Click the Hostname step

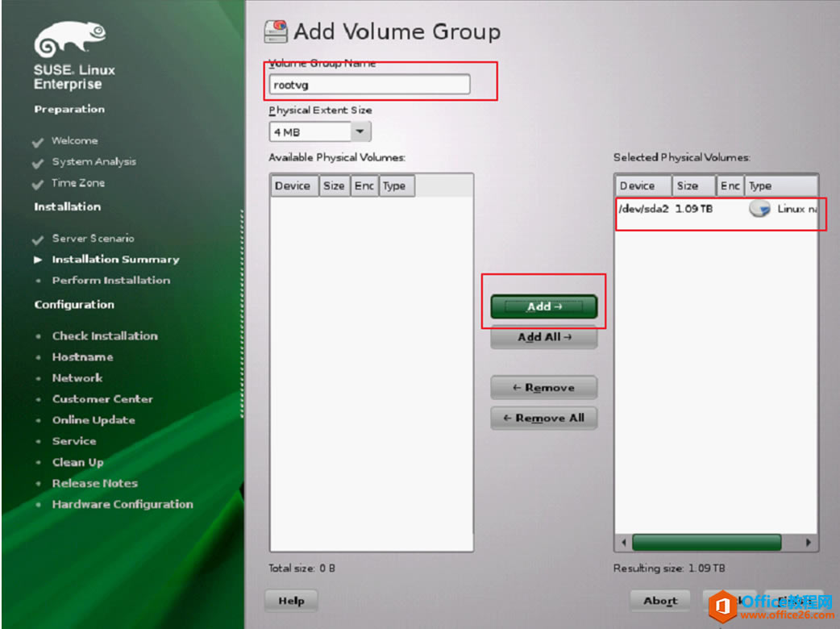tap(82, 356)
